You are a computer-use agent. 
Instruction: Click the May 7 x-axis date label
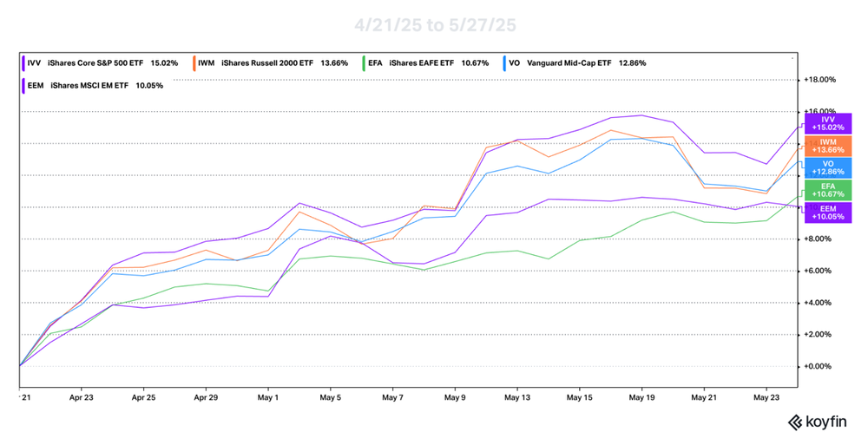click(x=392, y=397)
